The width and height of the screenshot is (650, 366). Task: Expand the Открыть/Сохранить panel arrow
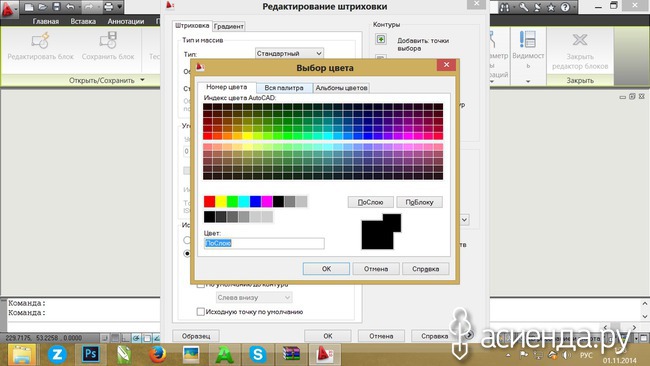(x=142, y=80)
